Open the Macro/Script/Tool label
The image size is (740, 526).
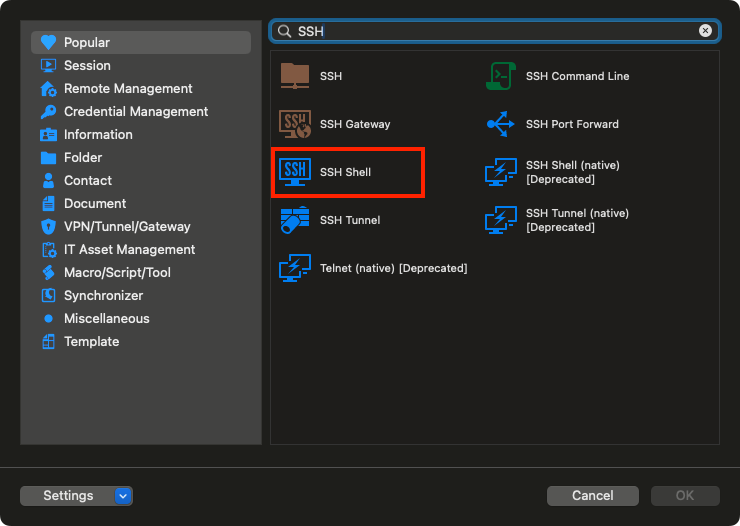(x=117, y=273)
